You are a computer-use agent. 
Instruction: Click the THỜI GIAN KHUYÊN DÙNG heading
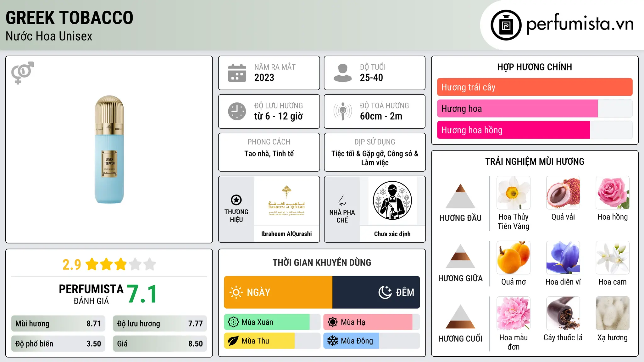coord(322,262)
